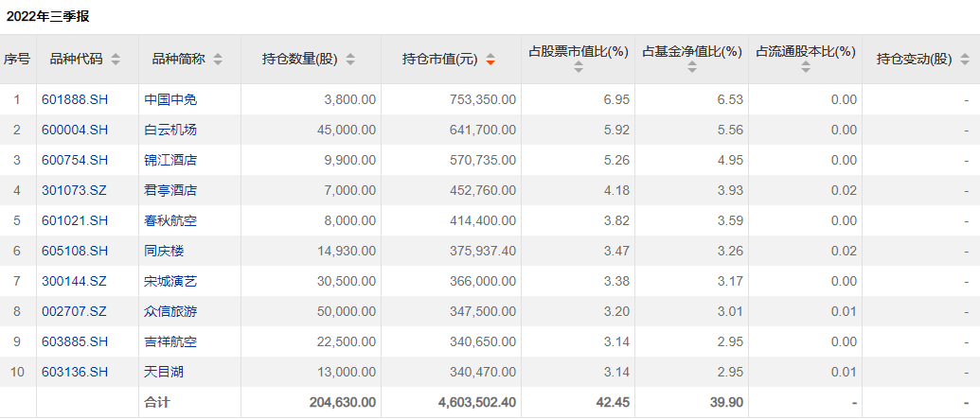The image size is (980, 419).
Task: Select total net value ratio 39.90
Action: tap(729, 403)
